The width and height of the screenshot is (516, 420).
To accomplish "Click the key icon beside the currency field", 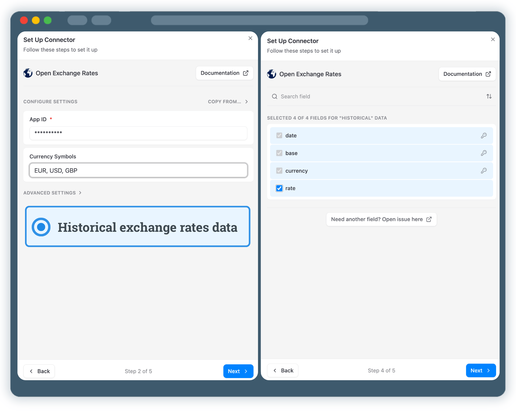I will [x=484, y=170].
